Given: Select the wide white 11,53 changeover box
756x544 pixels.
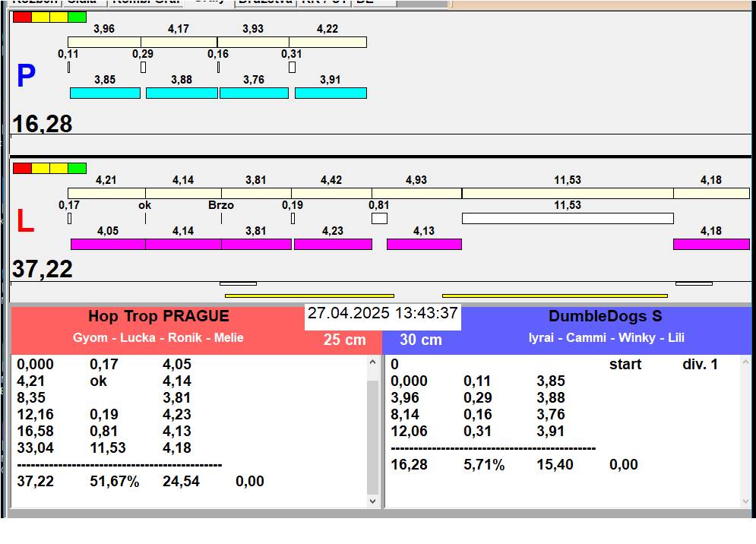Looking at the screenshot, I should pyautogui.click(x=567, y=219).
